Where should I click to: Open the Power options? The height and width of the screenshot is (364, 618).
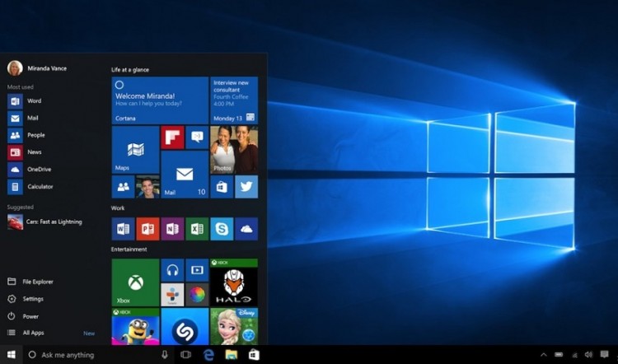coord(23,316)
